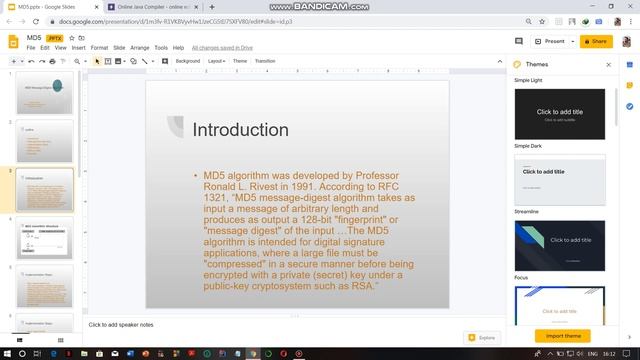
Task: Reload the browser page
Action: (36, 22)
